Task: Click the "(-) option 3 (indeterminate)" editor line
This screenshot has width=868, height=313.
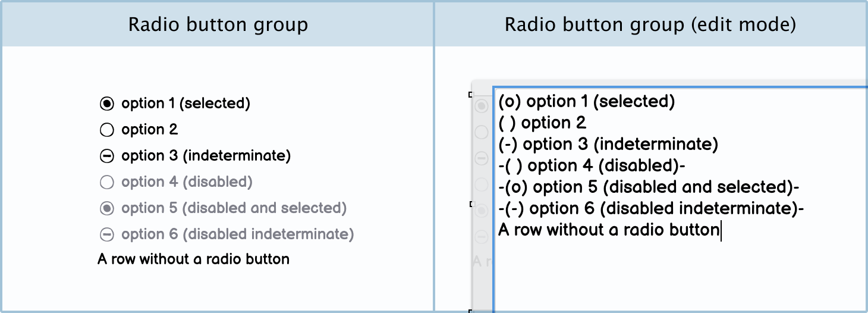Action: tap(608, 145)
